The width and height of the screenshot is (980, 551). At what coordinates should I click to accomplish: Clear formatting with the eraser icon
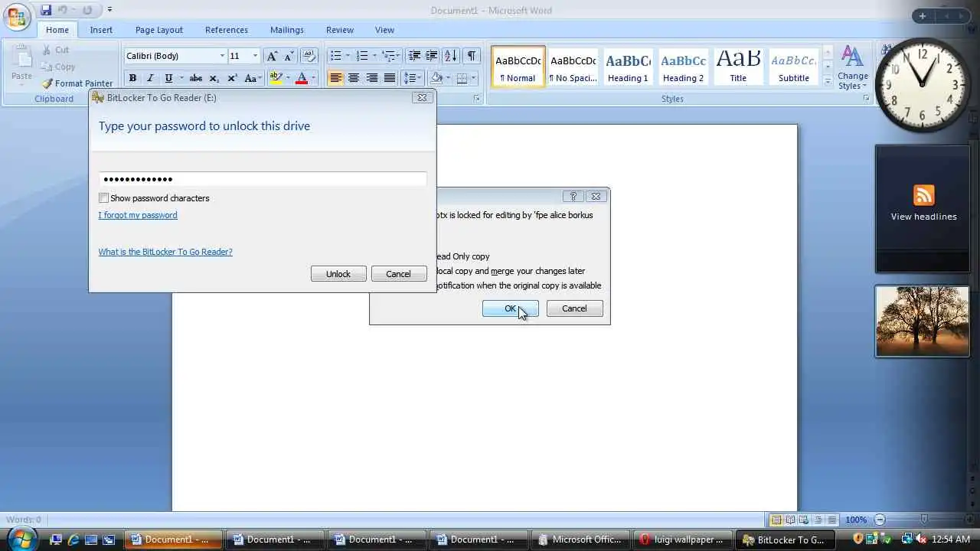pyautogui.click(x=309, y=56)
